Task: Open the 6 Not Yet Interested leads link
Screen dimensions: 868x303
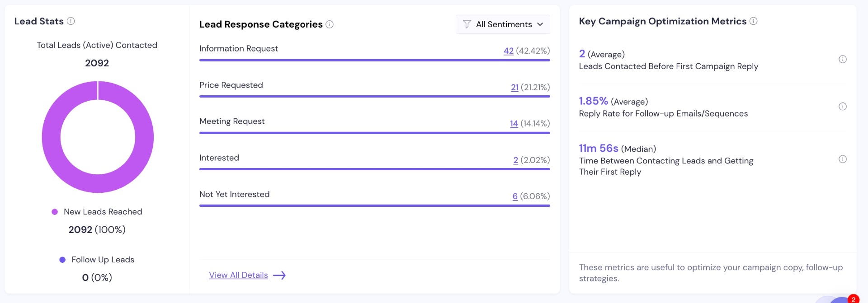Action: (515, 196)
